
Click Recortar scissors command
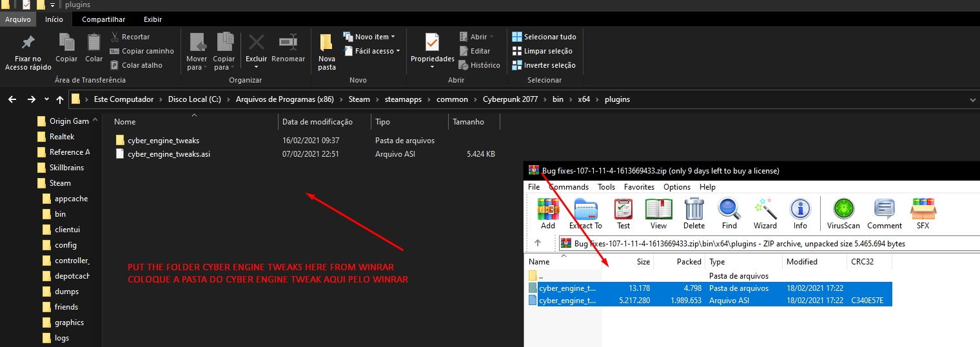(130, 37)
